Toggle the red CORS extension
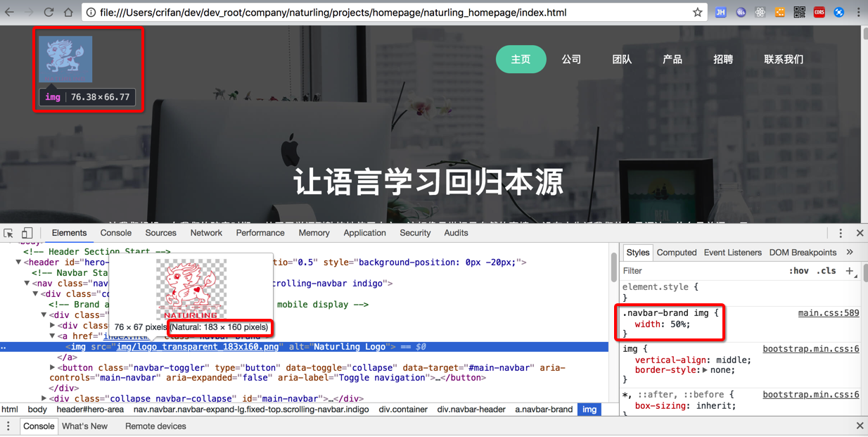 (x=819, y=12)
